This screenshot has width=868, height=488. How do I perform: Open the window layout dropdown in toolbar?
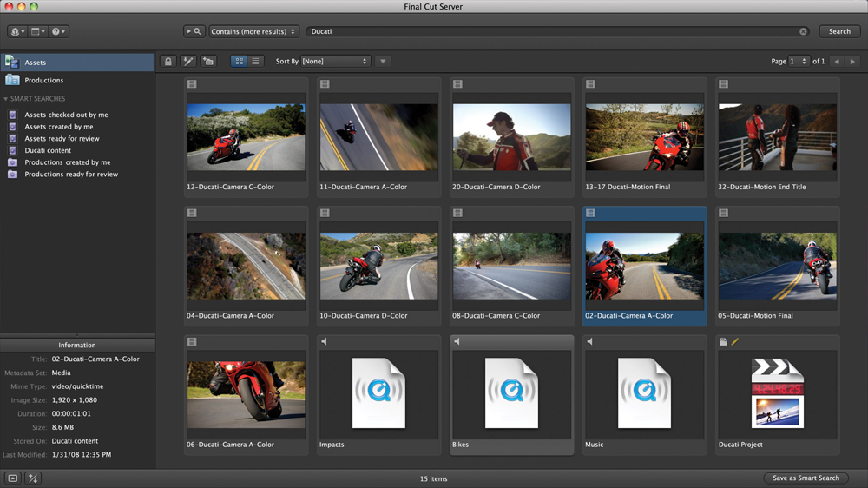pos(37,31)
